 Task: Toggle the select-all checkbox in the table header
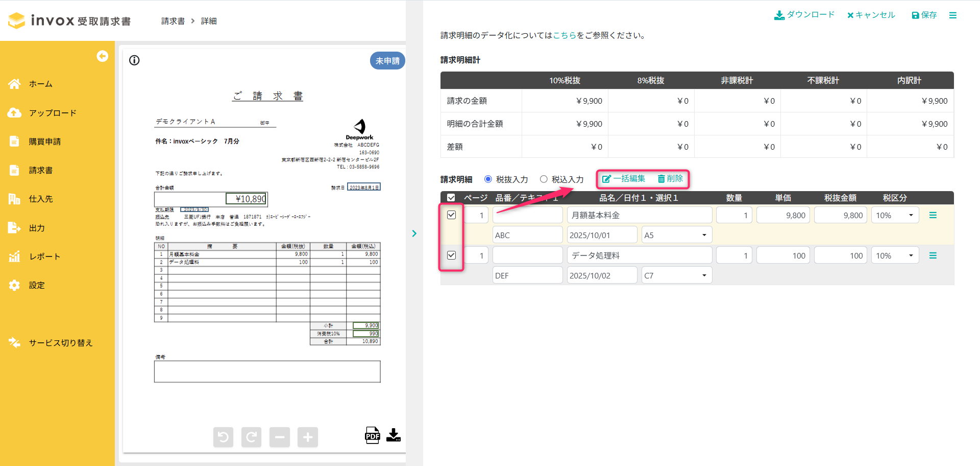click(451, 198)
